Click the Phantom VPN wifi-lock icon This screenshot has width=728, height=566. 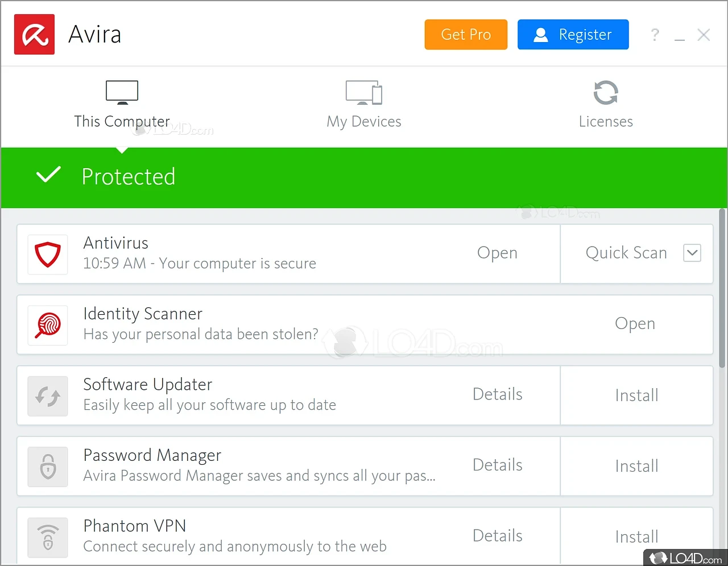click(x=48, y=537)
